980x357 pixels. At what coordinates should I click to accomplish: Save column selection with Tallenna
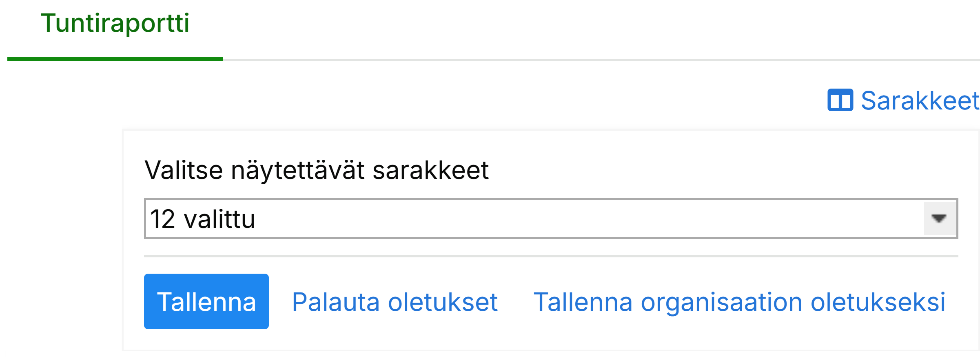[x=206, y=301]
